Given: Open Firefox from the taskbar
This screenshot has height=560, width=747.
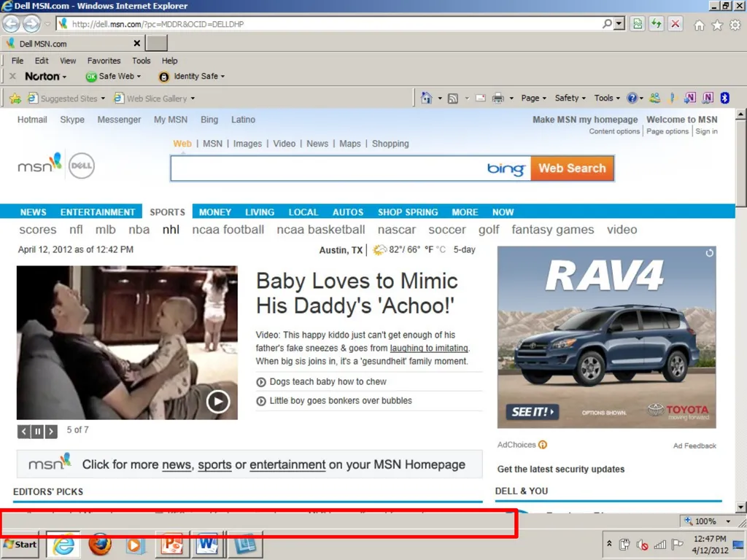Looking at the screenshot, I should (100, 544).
